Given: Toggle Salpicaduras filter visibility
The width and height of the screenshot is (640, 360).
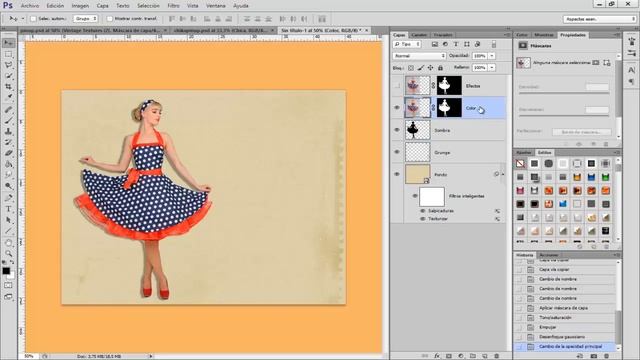Looking at the screenshot, I should (x=422, y=211).
